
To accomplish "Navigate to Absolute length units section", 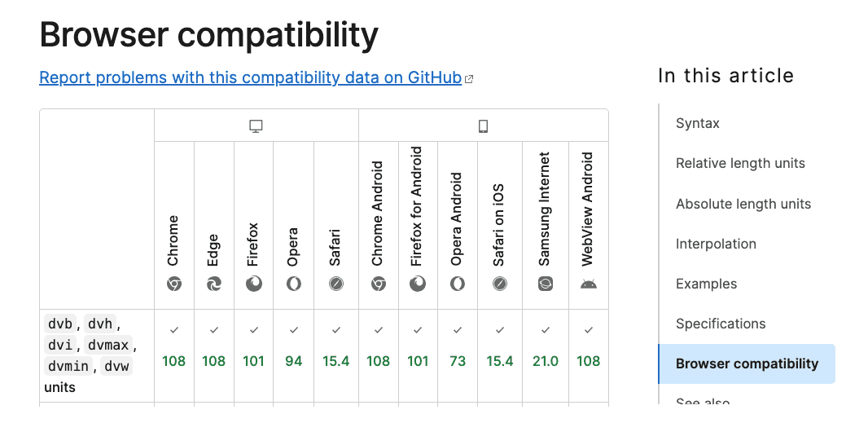I will pyautogui.click(x=743, y=204).
